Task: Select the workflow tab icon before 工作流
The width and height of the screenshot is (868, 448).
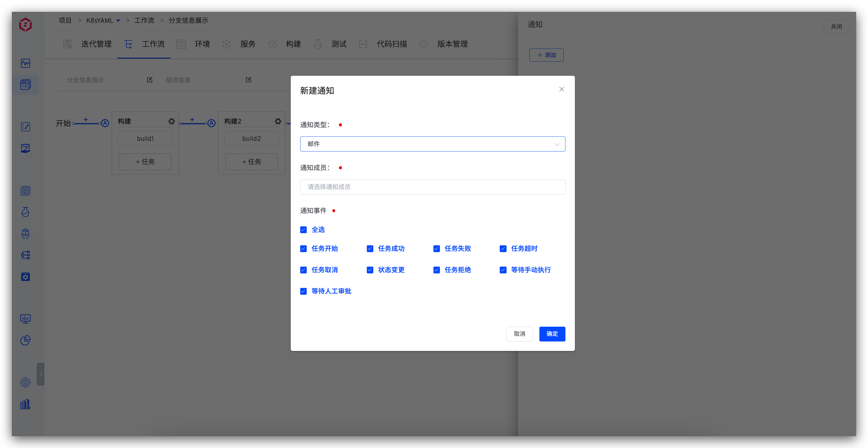Action: 128,44
